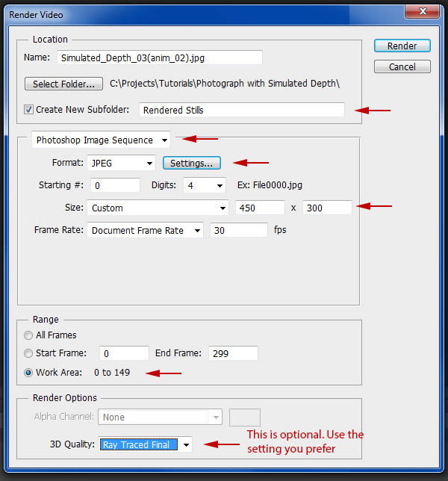Select the All Frames radio option

(28, 335)
